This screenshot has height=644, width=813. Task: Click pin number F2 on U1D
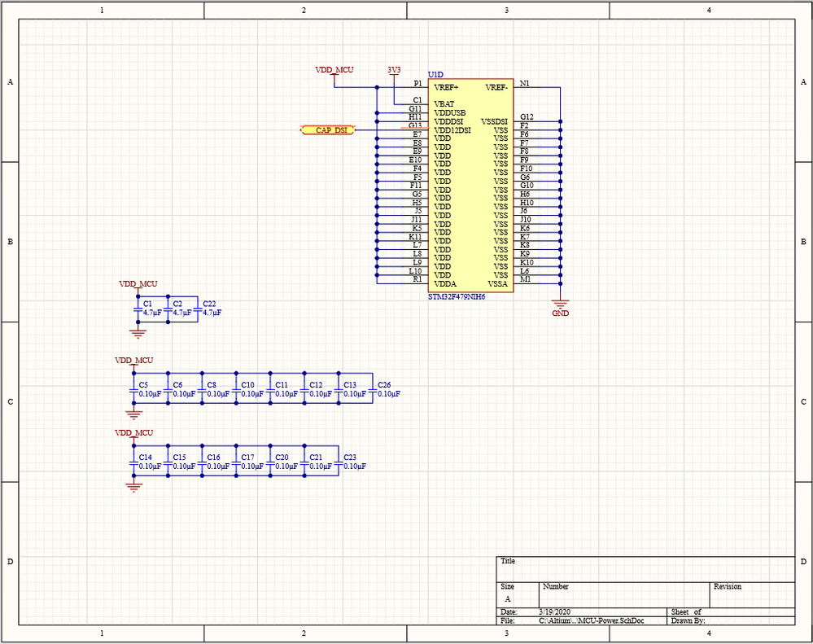click(x=524, y=125)
